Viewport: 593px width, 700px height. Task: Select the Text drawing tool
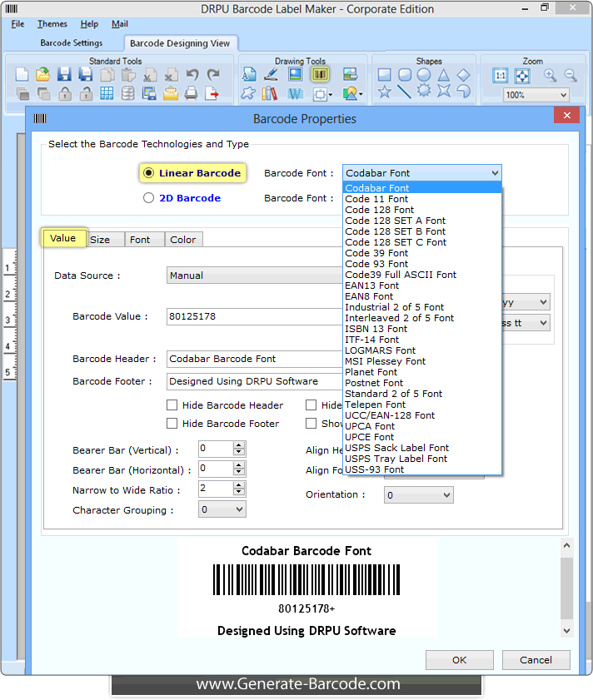coord(249,74)
